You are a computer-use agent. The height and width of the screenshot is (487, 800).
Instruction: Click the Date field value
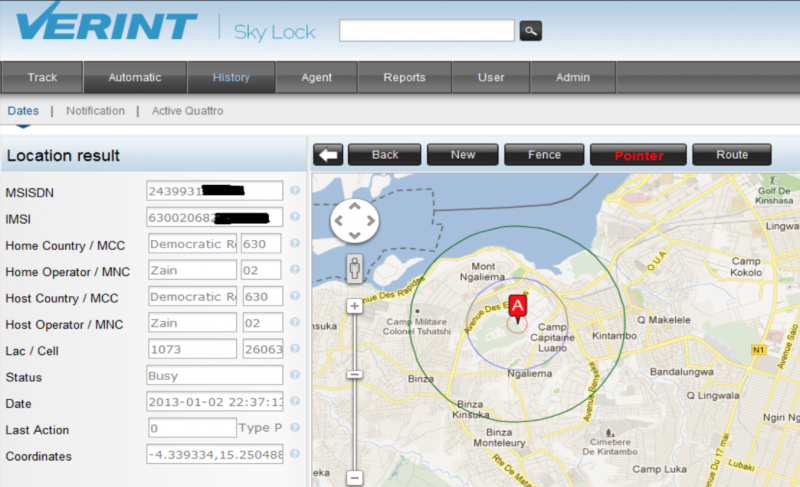tap(214, 402)
